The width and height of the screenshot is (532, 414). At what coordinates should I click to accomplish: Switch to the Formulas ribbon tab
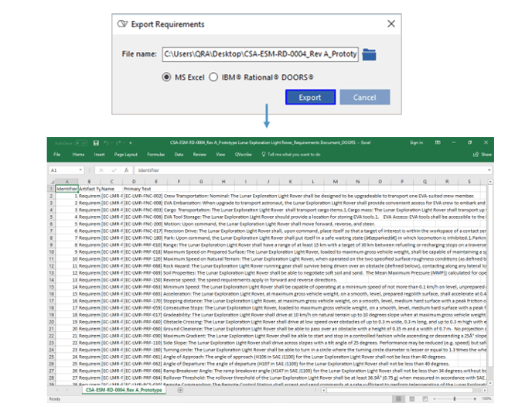tap(155, 155)
